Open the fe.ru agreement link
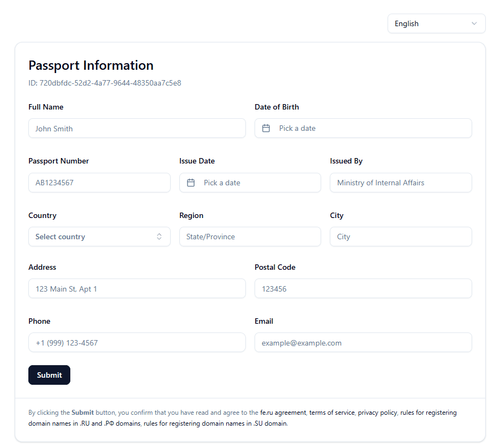The height and width of the screenshot is (448, 501). 283,413
